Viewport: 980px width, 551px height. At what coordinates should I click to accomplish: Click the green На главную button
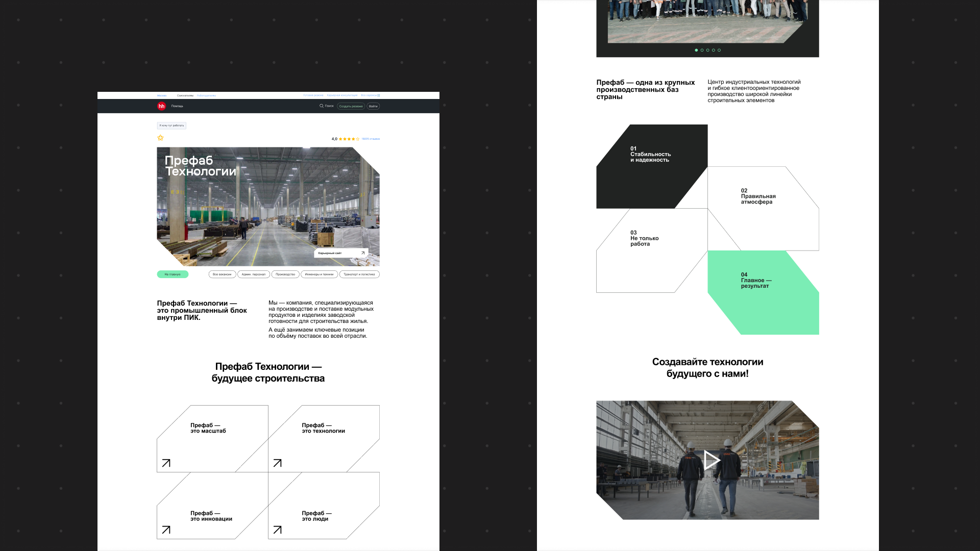pyautogui.click(x=173, y=274)
